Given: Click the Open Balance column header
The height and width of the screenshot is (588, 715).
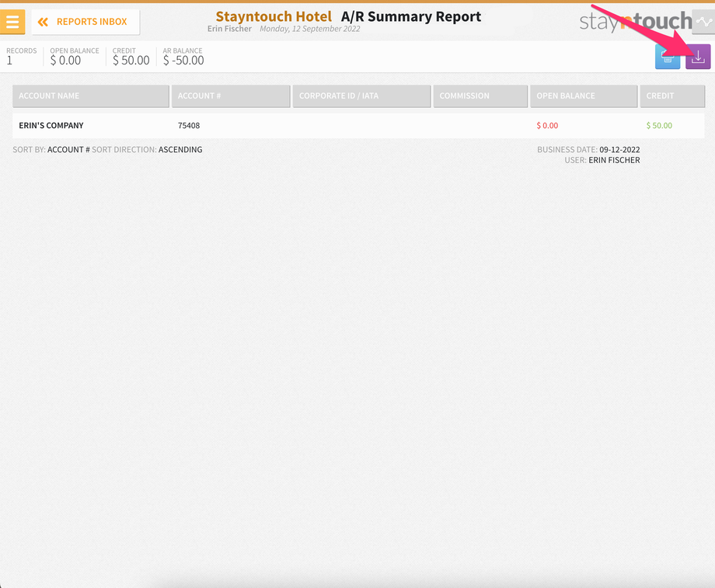Looking at the screenshot, I should coord(584,96).
